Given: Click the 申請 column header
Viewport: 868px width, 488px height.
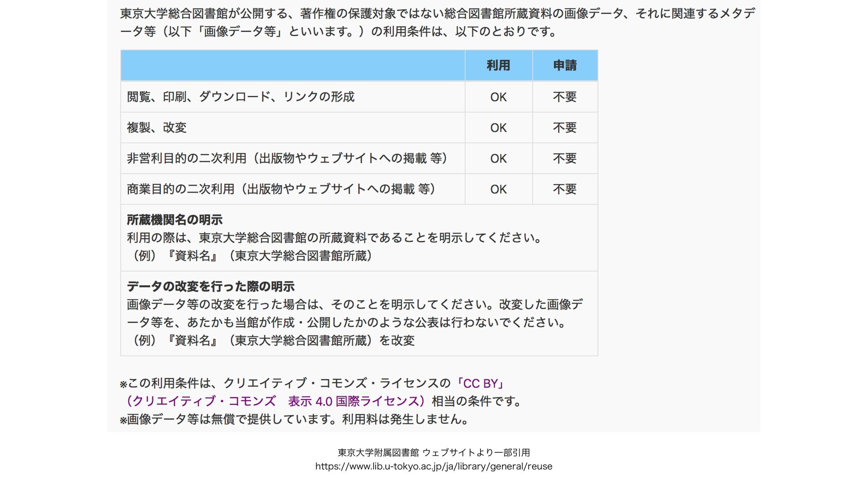Looking at the screenshot, I should pyautogui.click(x=565, y=66).
